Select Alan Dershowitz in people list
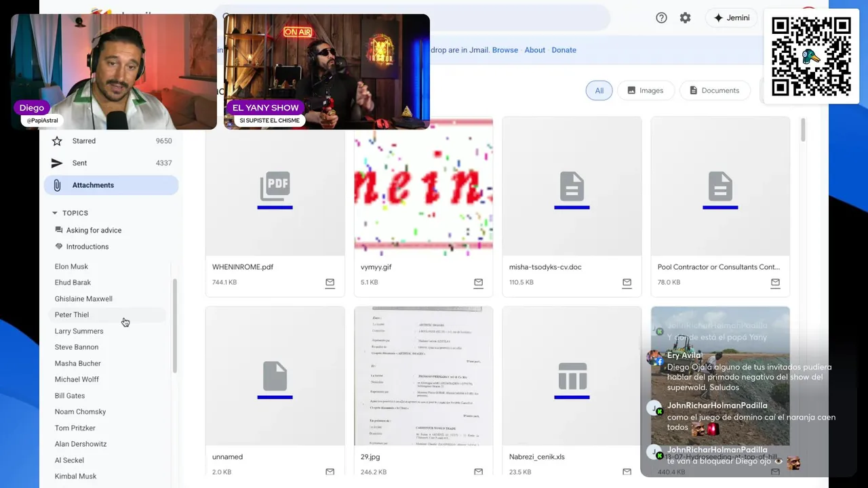The width and height of the screenshot is (868, 488). coord(81,444)
